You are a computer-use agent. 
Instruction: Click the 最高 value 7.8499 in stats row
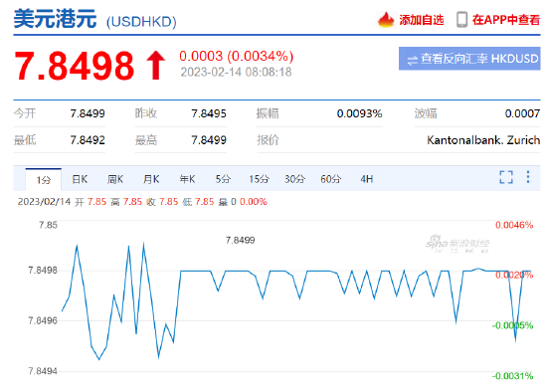pos(209,140)
